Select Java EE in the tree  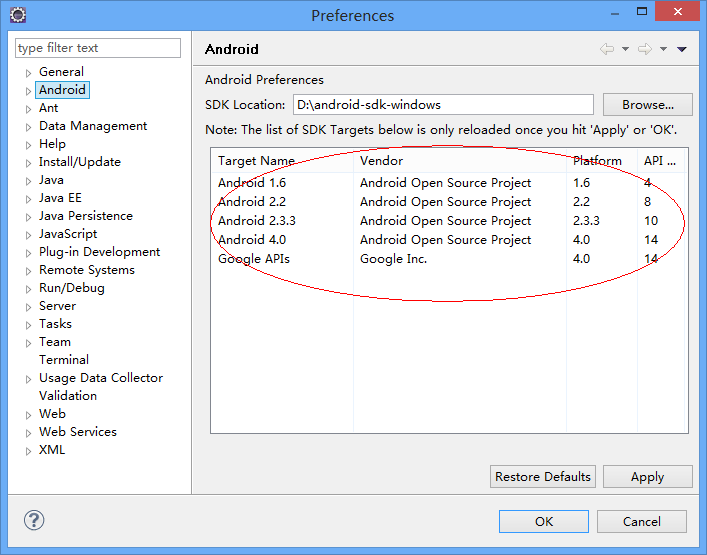[x=60, y=198]
